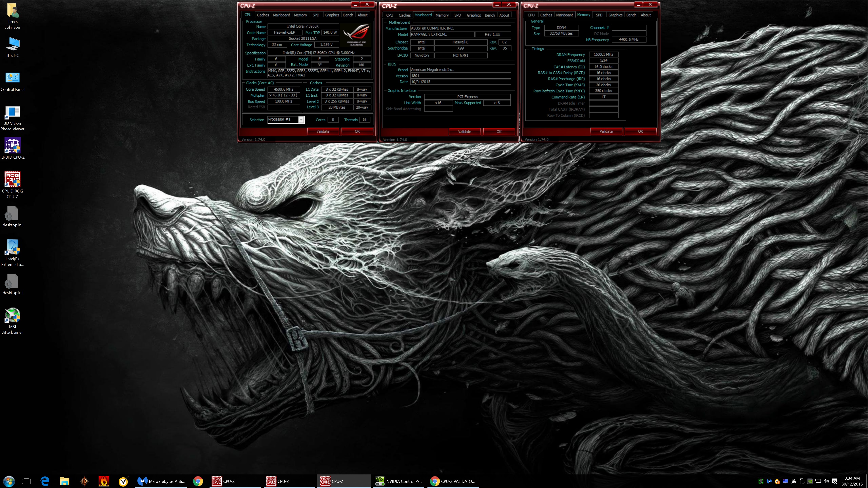Click Validate in the Mainboard window
This screenshot has width=868, height=488.
[x=464, y=132]
